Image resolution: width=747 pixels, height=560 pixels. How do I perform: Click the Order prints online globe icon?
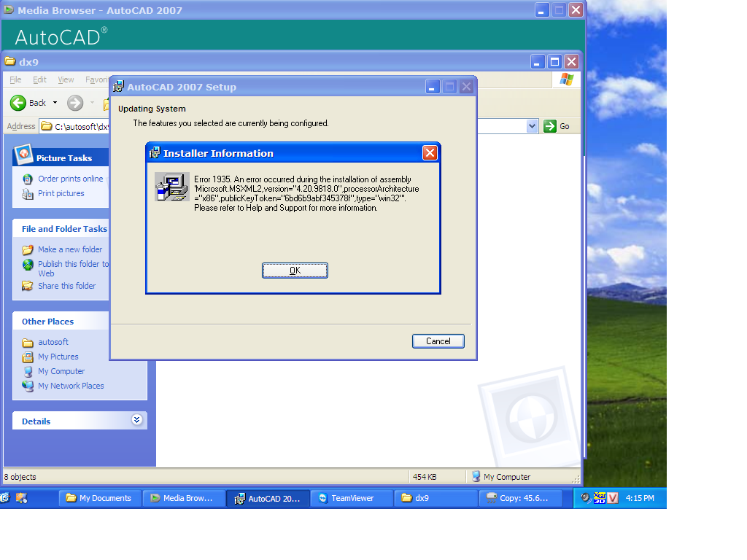point(28,179)
